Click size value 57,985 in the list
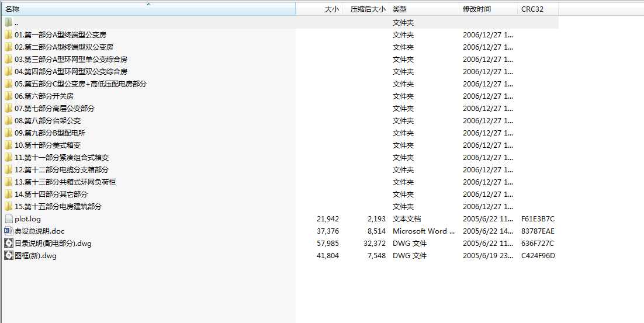This screenshot has width=644, height=323. point(328,244)
